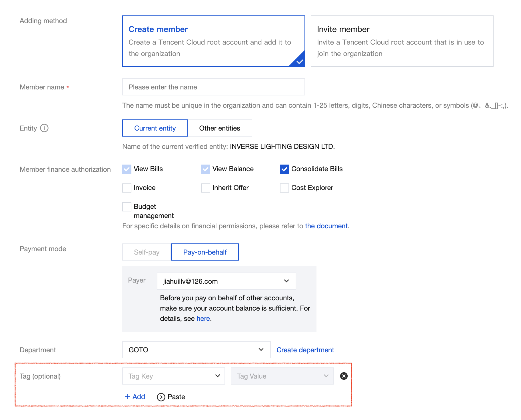Choose the Invite member option card
521x420 pixels.
[402, 41]
